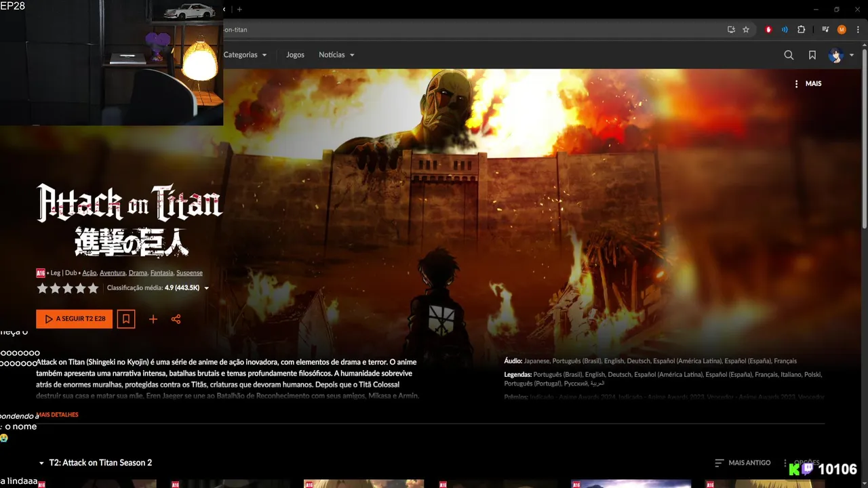Open the browser extensions puzzle icon
Viewport: 868px width, 488px height.
tap(801, 30)
